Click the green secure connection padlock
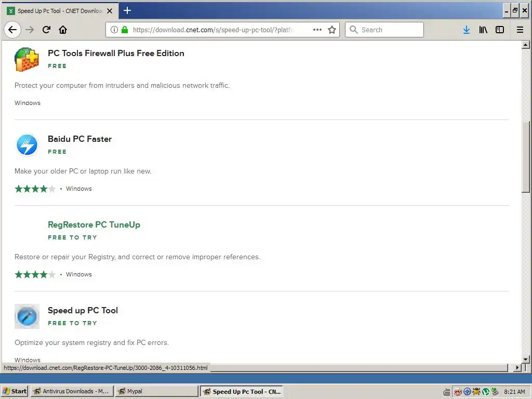The image size is (532, 399). tap(125, 30)
